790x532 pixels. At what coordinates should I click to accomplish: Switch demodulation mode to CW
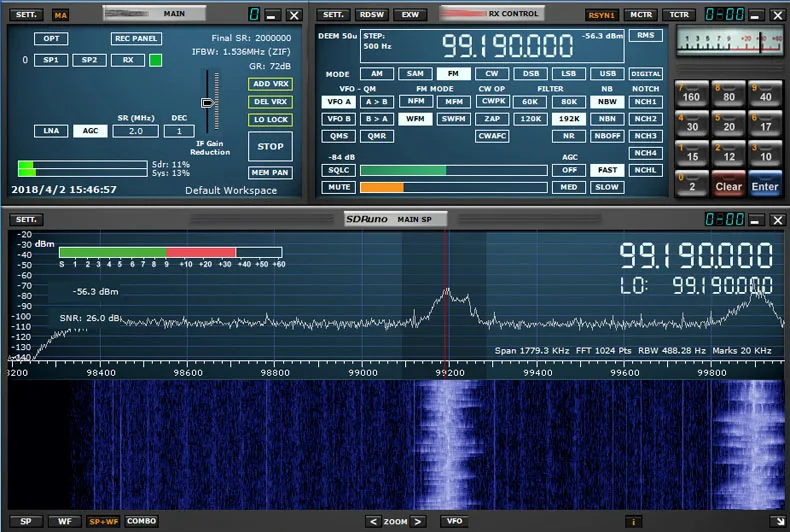click(492, 74)
